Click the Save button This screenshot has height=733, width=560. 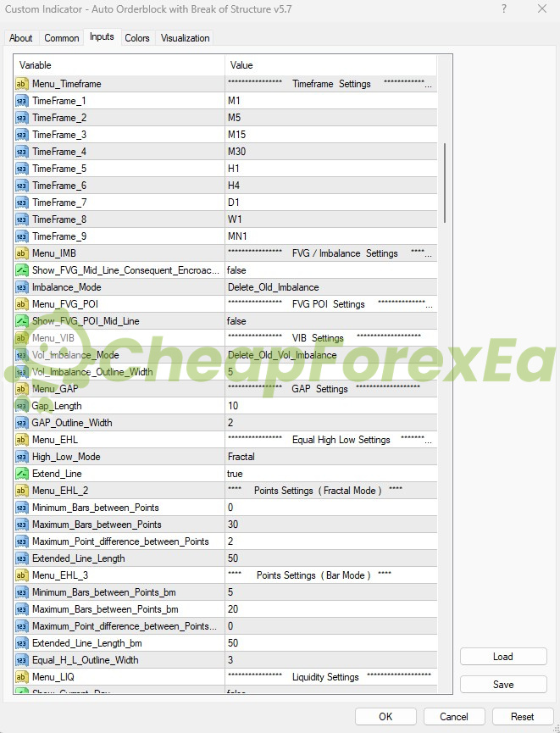click(x=503, y=685)
